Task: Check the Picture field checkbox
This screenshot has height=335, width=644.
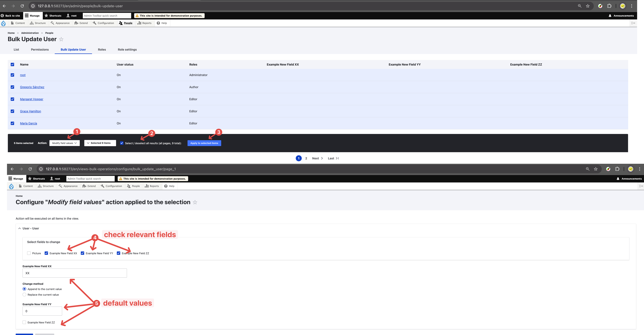Action: click(29, 253)
